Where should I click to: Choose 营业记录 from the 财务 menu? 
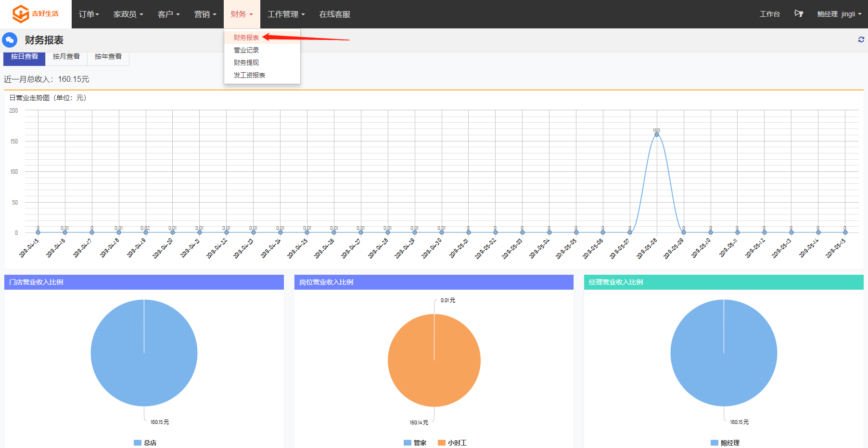[x=262, y=50]
